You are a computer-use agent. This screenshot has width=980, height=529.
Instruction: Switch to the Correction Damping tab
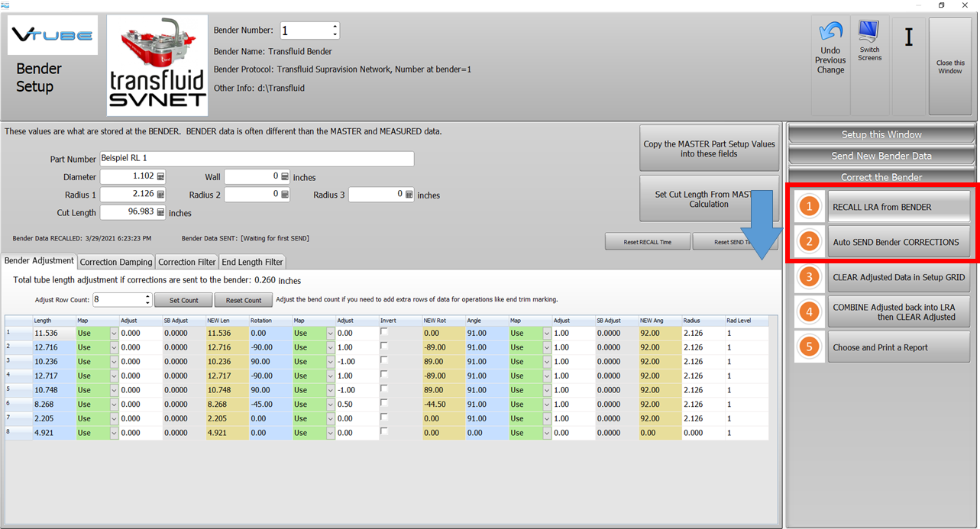(x=115, y=262)
